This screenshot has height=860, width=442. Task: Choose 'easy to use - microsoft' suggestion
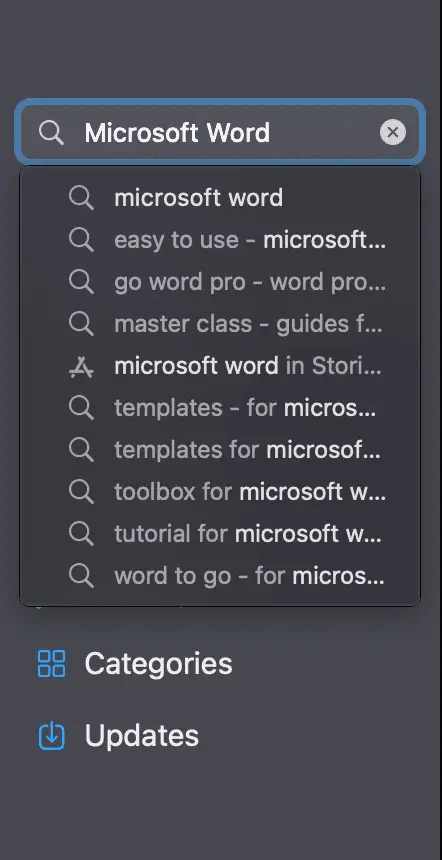tap(220, 240)
